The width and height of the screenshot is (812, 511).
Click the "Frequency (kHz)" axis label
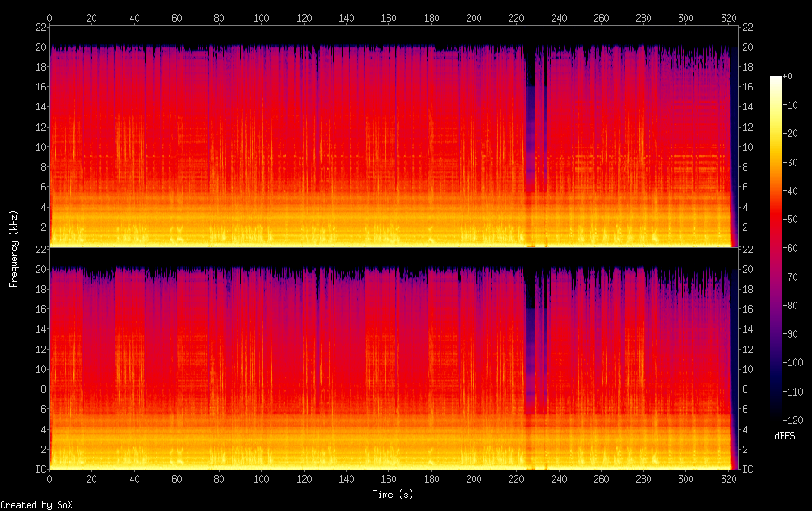tap(14, 248)
